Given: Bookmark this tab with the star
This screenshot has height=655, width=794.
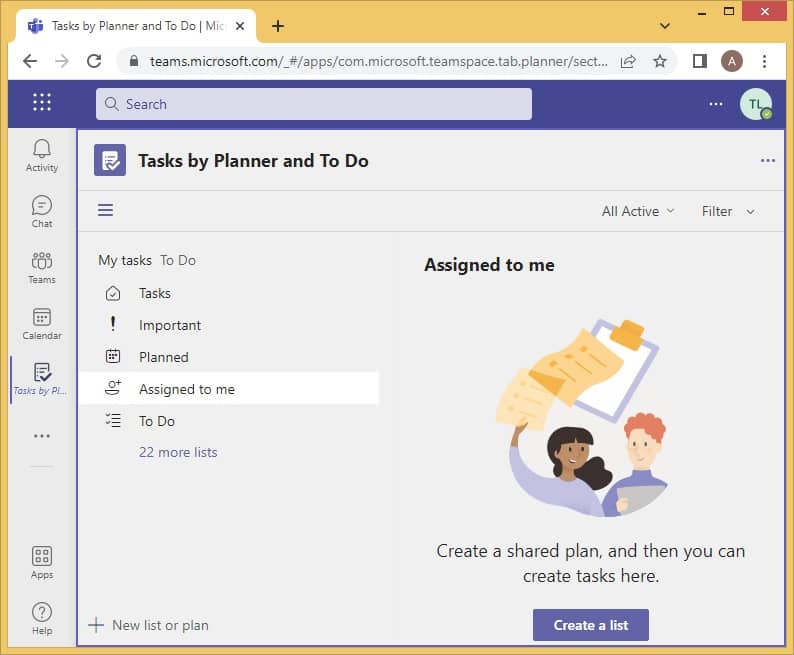Looking at the screenshot, I should point(659,61).
